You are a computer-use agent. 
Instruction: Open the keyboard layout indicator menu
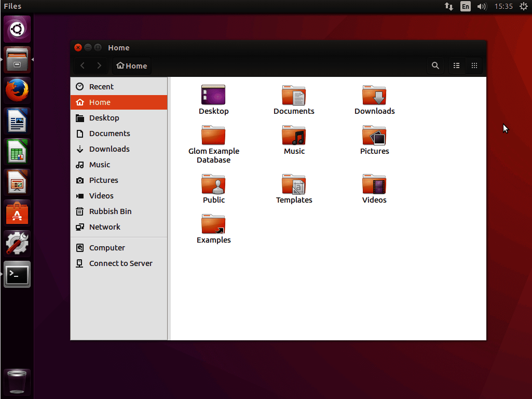point(465,6)
